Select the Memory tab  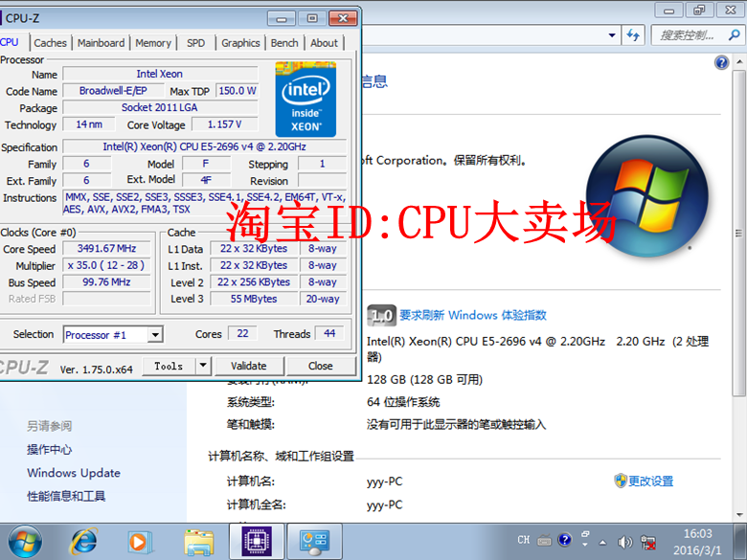tap(153, 43)
